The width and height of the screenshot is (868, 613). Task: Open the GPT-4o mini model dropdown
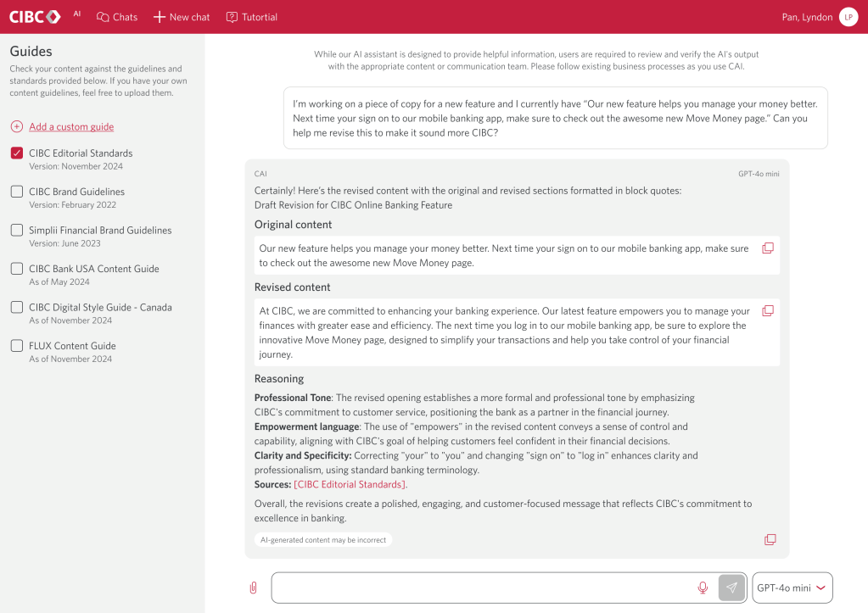[x=792, y=588]
